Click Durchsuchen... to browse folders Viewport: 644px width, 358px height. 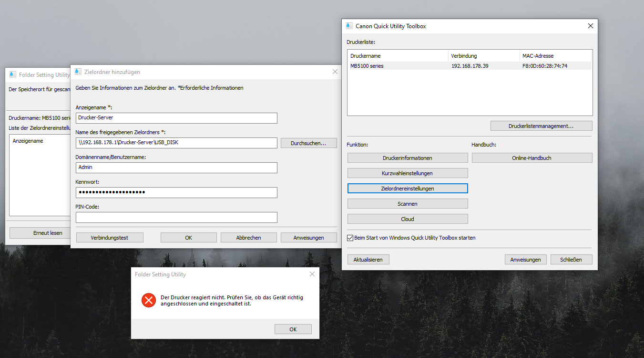308,143
